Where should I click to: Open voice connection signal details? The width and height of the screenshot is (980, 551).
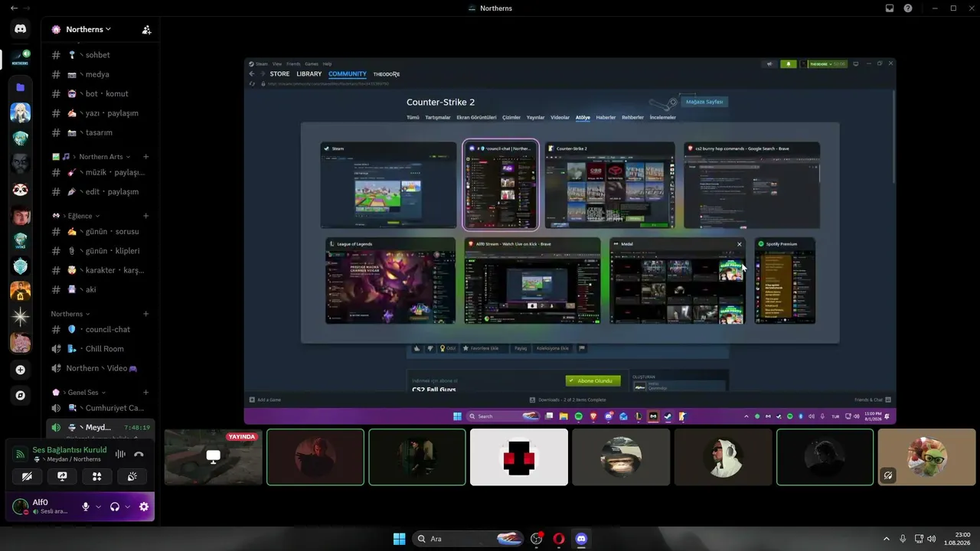click(x=21, y=454)
